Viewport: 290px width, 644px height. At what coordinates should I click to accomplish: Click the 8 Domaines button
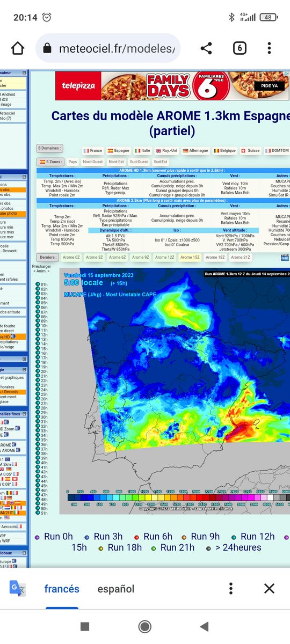pyautogui.click(x=49, y=148)
